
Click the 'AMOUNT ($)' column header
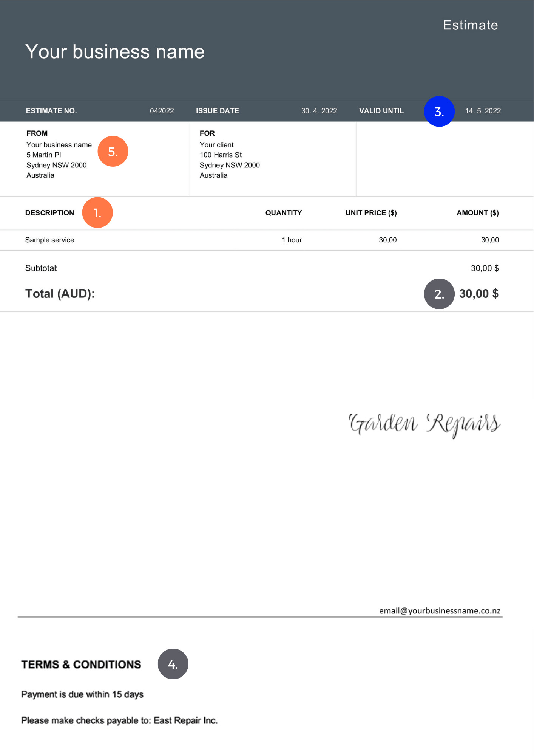[478, 213]
